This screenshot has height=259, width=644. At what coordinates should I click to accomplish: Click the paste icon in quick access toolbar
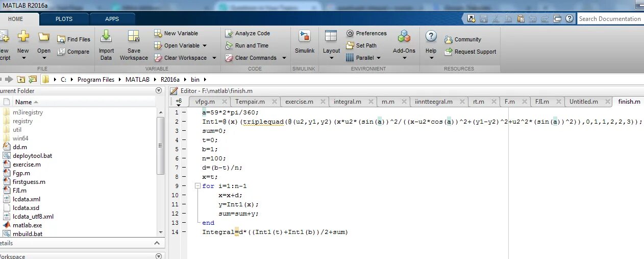point(521,18)
